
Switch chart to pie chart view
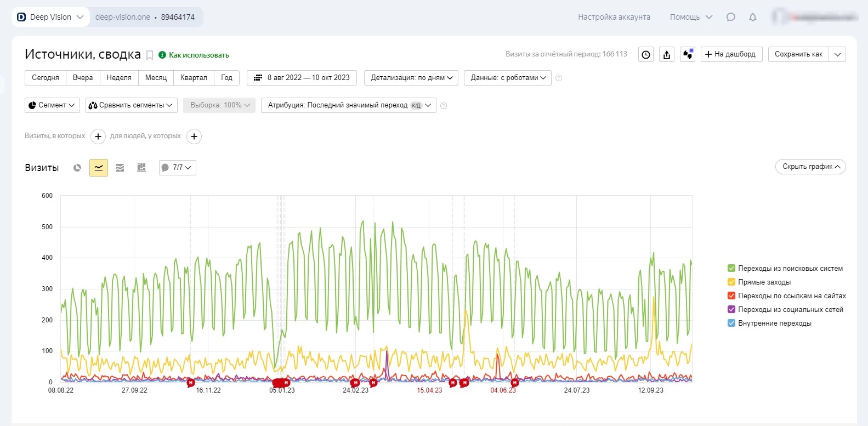[77, 168]
